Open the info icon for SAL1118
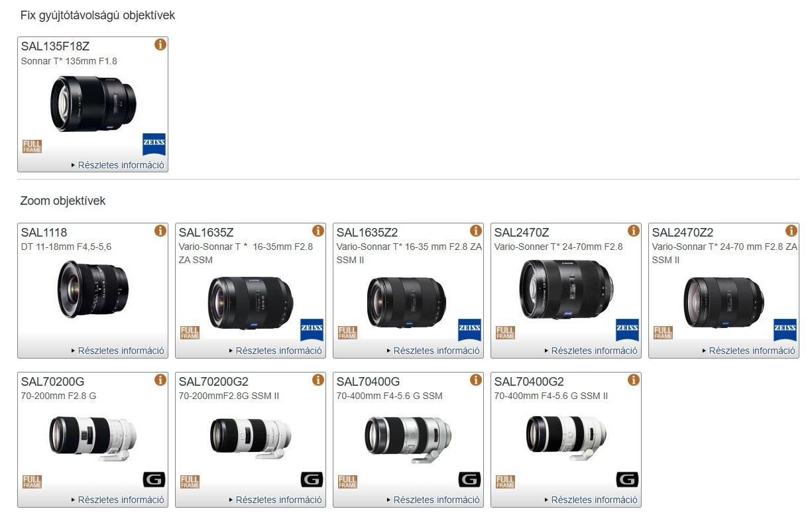 pyautogui.click(x=160, y=231)
